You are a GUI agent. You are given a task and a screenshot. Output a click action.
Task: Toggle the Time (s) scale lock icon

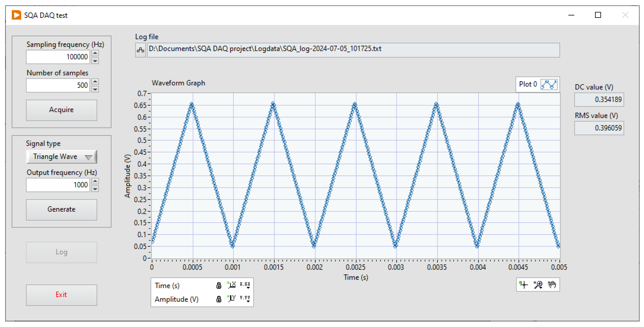click(x=219, y=285)
